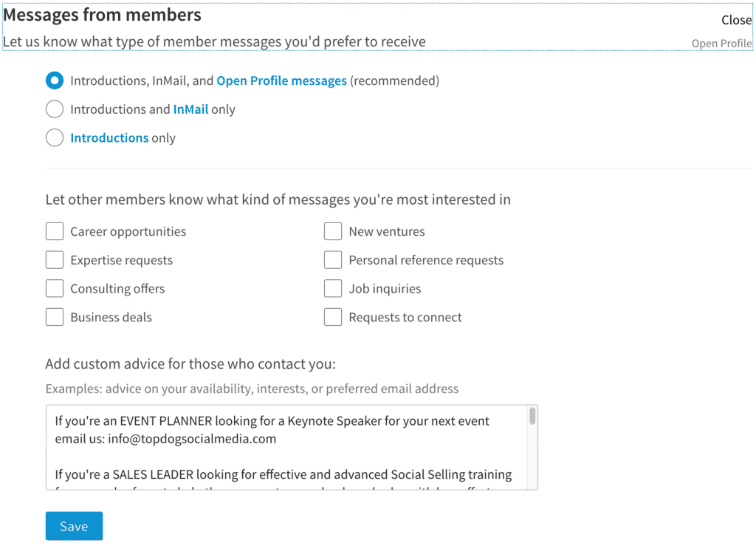The width and height of the screenshot is (756, 546).
Task: Open the Open Profile messages link
Action: point(281,81)
